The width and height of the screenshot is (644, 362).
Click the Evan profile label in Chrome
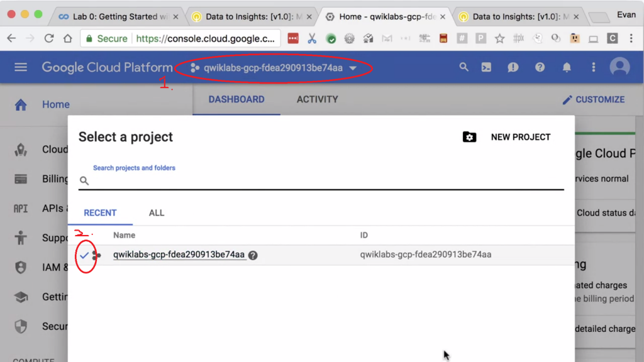click(x=626, y=15)
